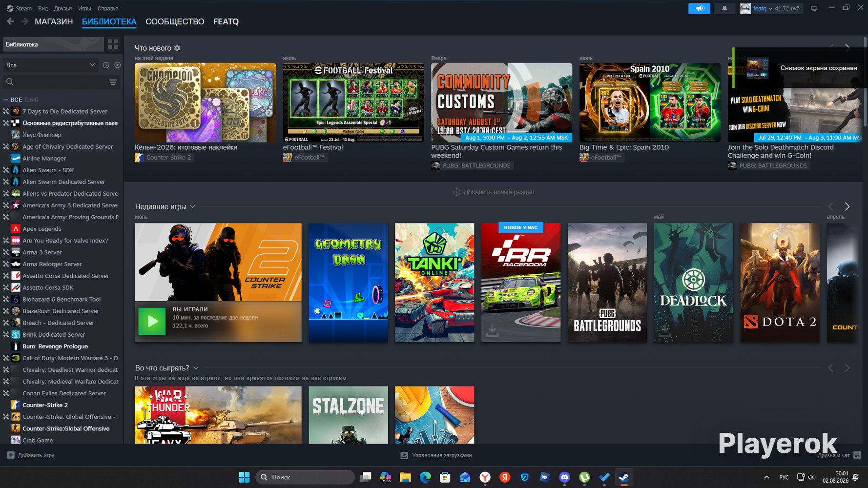
Task: Show next play suggestions arrow
Action: pyautogui.click(x=847, y=367)
